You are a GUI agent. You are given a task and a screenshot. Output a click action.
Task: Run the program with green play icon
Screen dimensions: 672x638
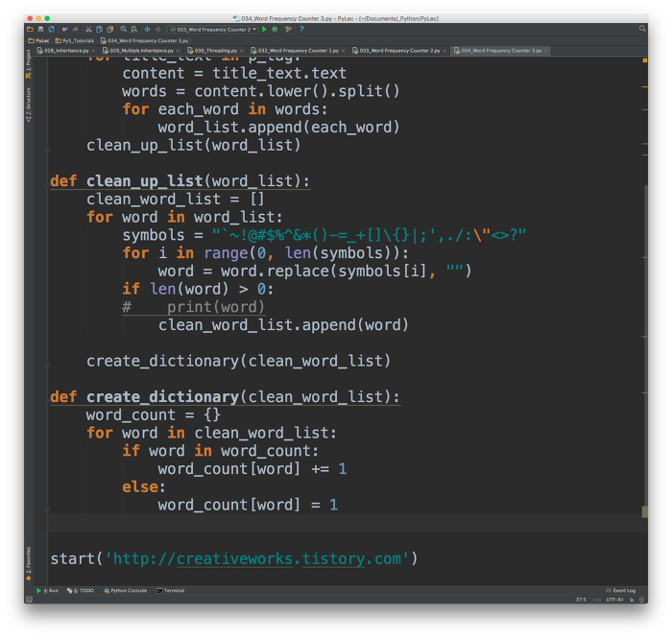pyautogui.click(x=264, y=29)
